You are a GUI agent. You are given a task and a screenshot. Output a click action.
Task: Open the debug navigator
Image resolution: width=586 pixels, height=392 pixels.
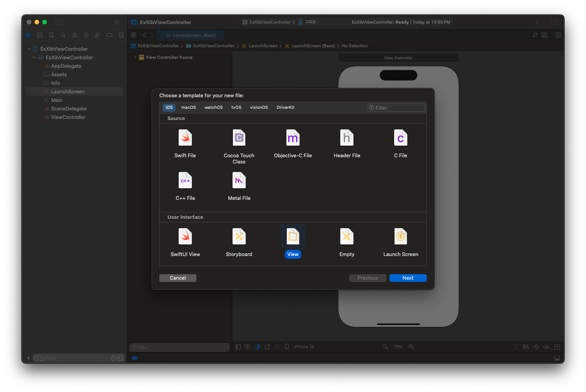pyautogui.click(x=98, y=35)
